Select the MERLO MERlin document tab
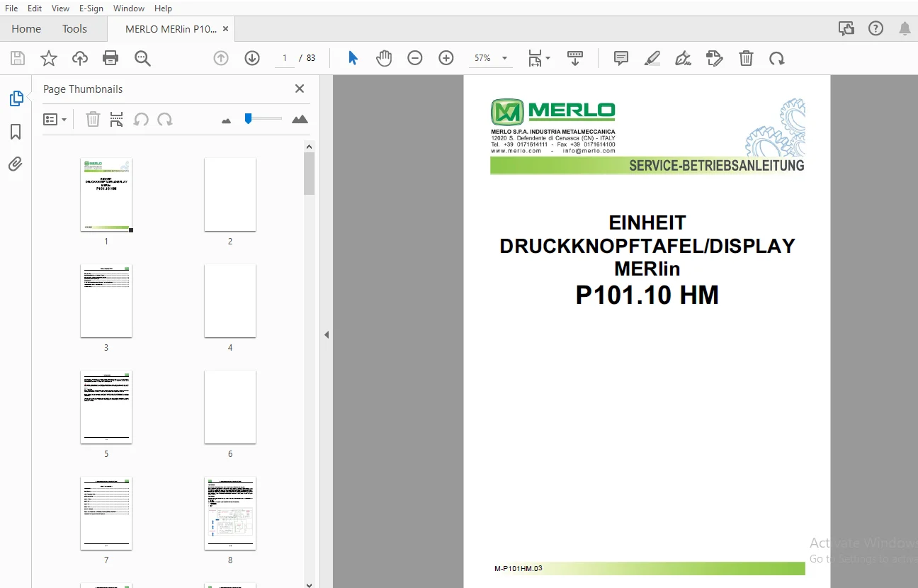This screenshot has height=588, width=918. click(x=170, y=29)
